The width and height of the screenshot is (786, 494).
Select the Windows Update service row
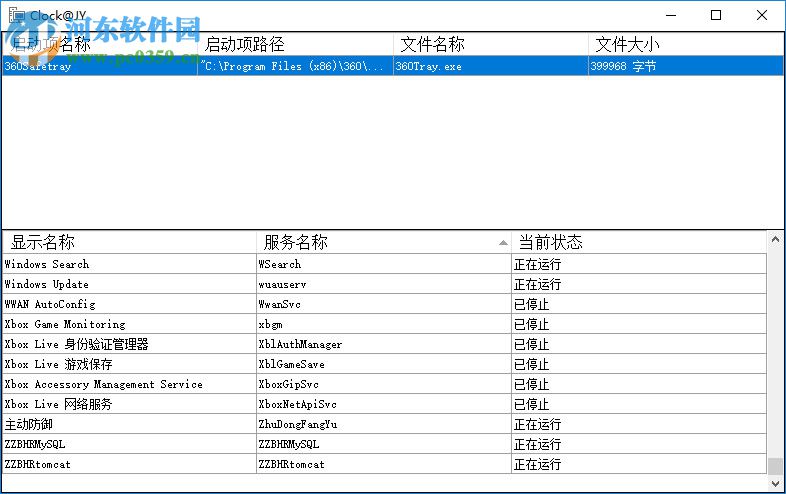(x=384, y=284)
